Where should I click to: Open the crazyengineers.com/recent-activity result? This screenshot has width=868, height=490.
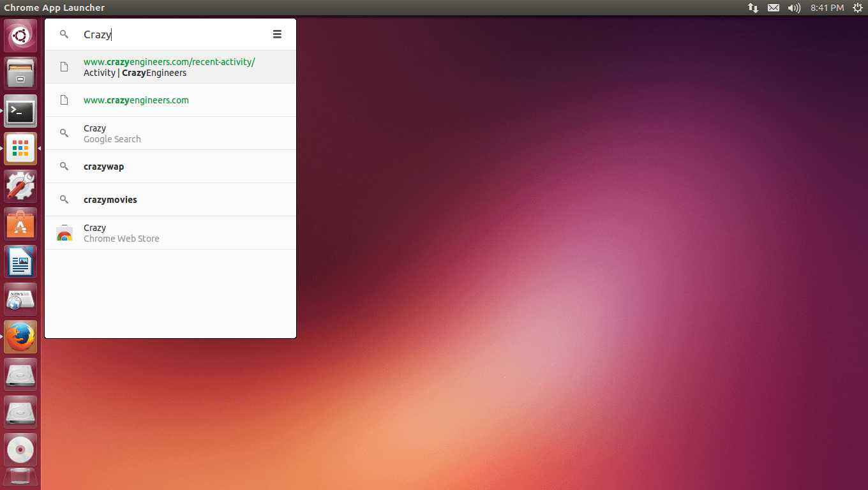[x=170, y=67]
